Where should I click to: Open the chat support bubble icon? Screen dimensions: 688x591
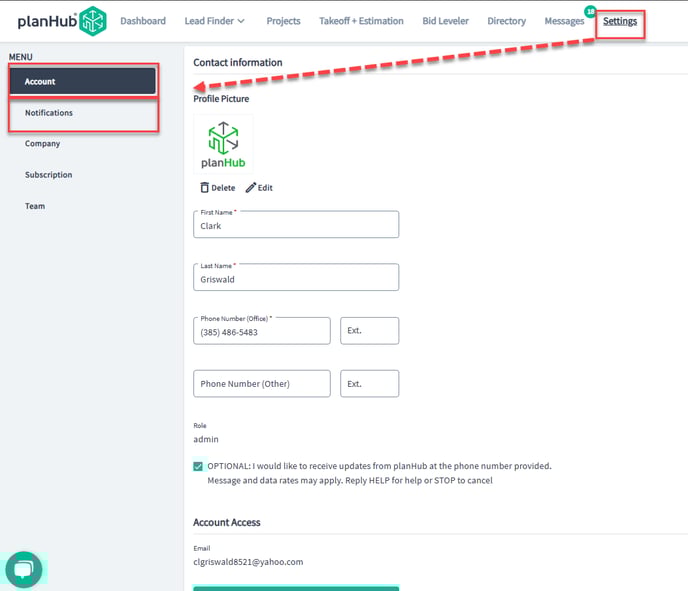(x=23, y=570)
